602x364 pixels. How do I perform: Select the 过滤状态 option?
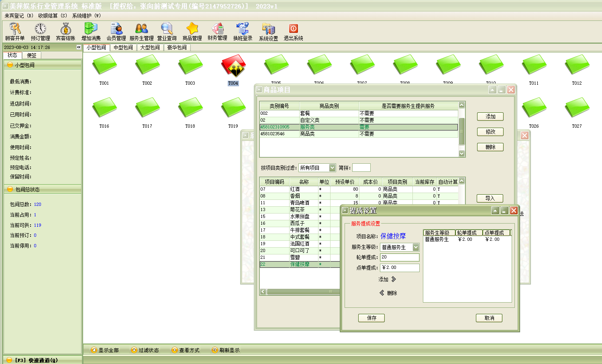click(145, 350)
